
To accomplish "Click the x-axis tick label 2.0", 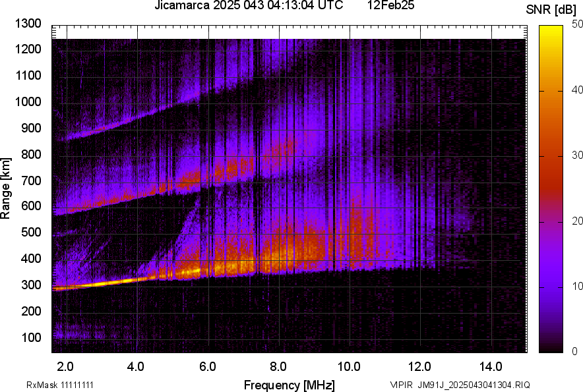I will [65, 367].
